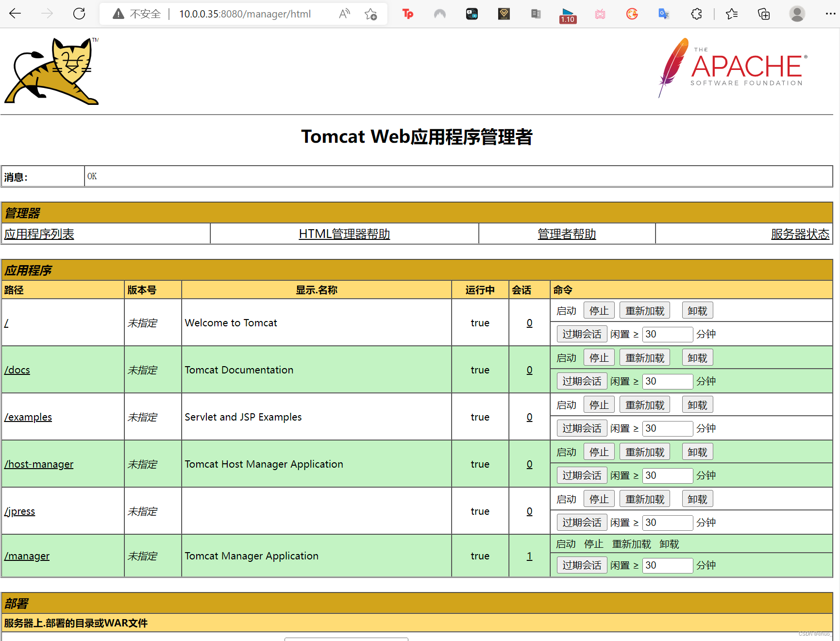Stop the /examples application

point(599,405)
